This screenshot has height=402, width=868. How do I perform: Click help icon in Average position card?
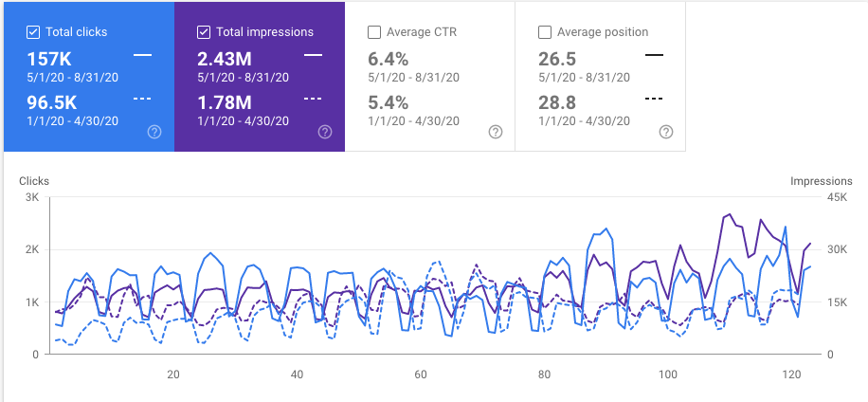pos(666,133)
